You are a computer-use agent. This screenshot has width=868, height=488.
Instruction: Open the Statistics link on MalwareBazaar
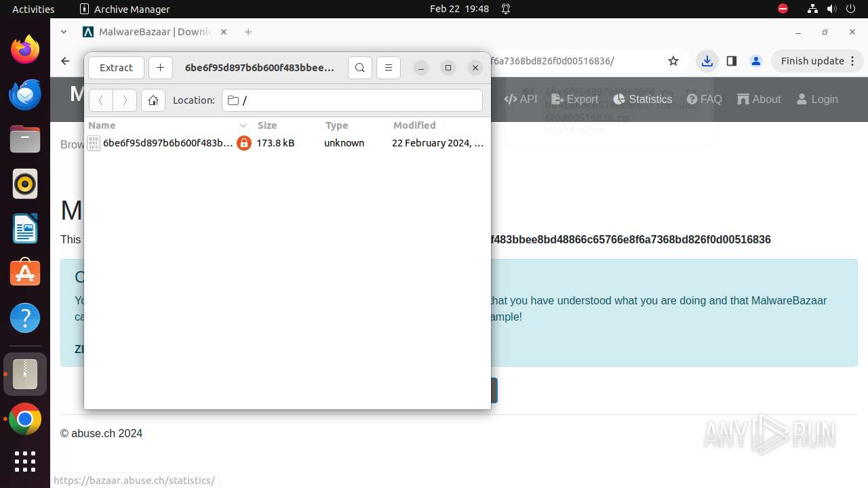click(x=642, y=99)
